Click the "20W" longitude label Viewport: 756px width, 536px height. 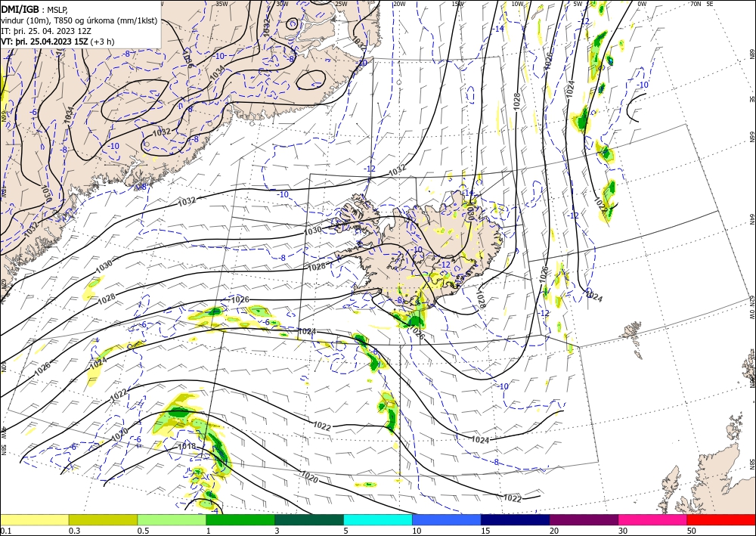click(399, 4)
